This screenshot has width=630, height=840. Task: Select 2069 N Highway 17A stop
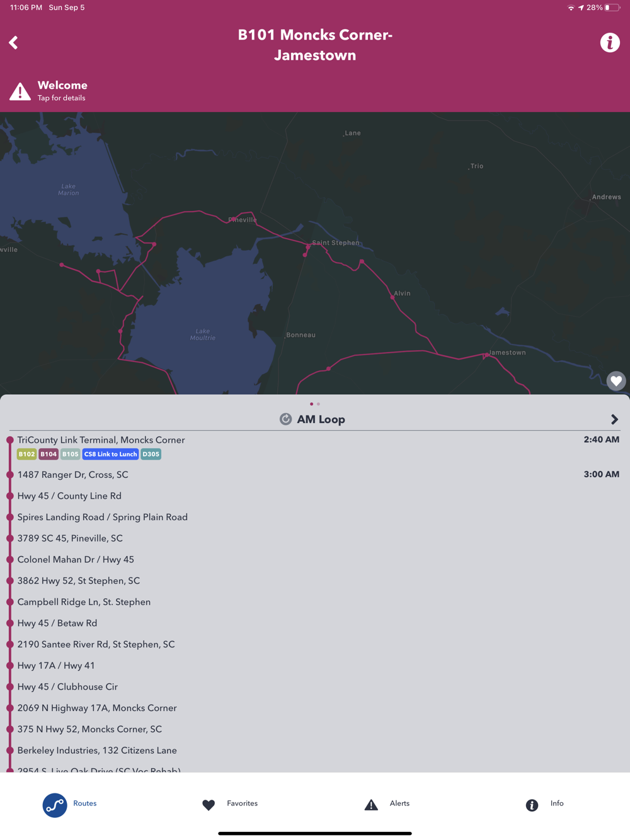click(x=97, y=708)
